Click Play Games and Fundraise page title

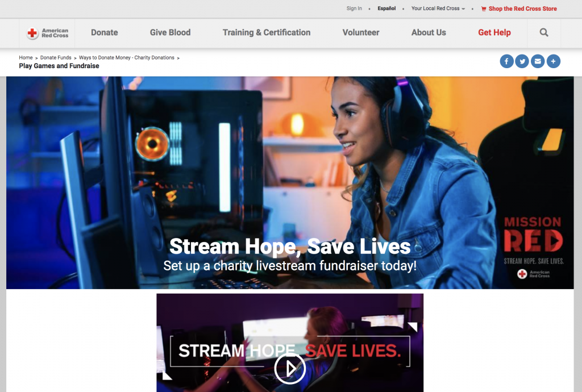point(59,66)
